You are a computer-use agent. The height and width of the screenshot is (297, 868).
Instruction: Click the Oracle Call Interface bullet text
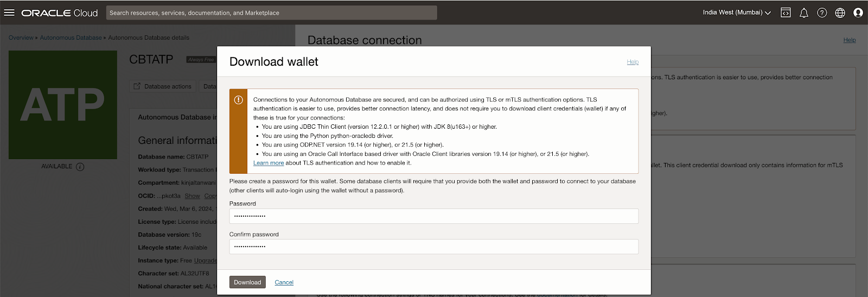pos(425,154)
